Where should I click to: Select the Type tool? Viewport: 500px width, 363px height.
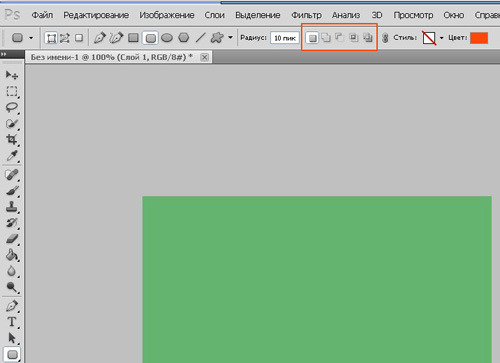pyautogui.click(x=12, y=322)
